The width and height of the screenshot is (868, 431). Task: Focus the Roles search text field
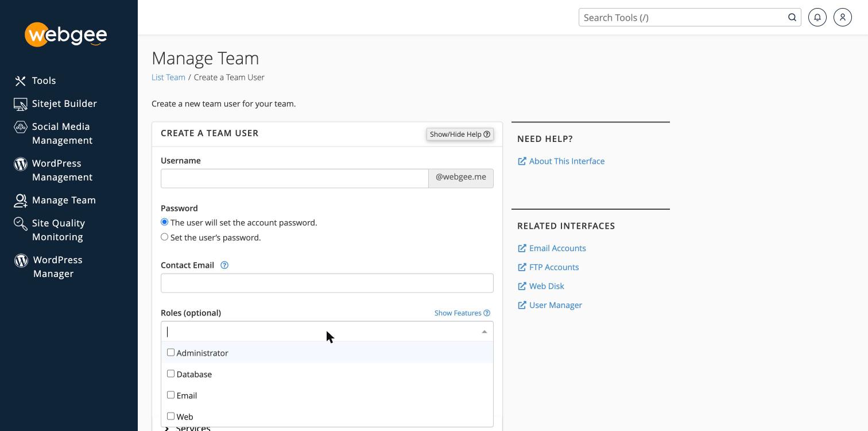[x=321, y=332]
